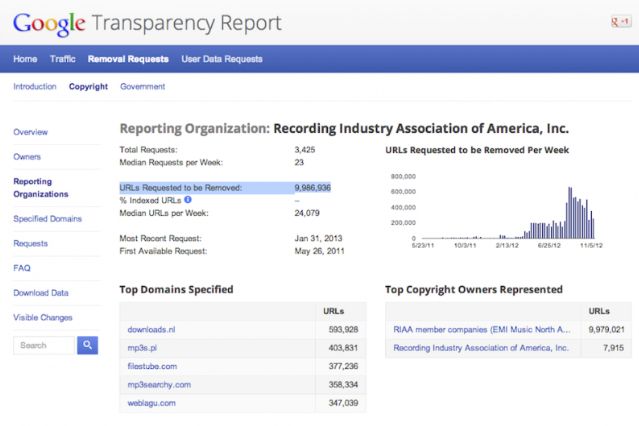The height and width of the screenshot is (426, 639).
Task: Click the URLs Requested to be Removed label
Action: 181,188
